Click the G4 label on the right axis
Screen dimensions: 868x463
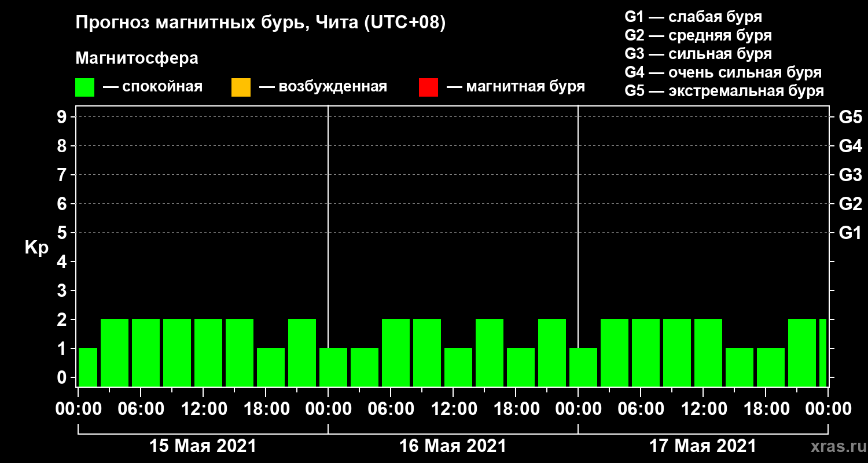point(850,146)
